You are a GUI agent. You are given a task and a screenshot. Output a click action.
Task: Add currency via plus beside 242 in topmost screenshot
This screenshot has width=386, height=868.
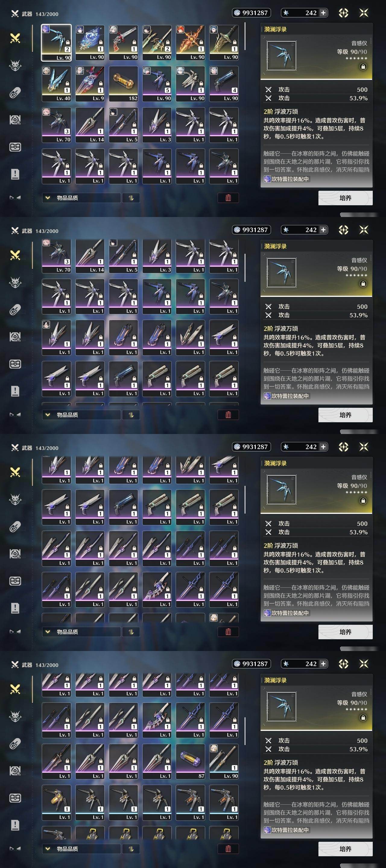[x=323, y=13]
